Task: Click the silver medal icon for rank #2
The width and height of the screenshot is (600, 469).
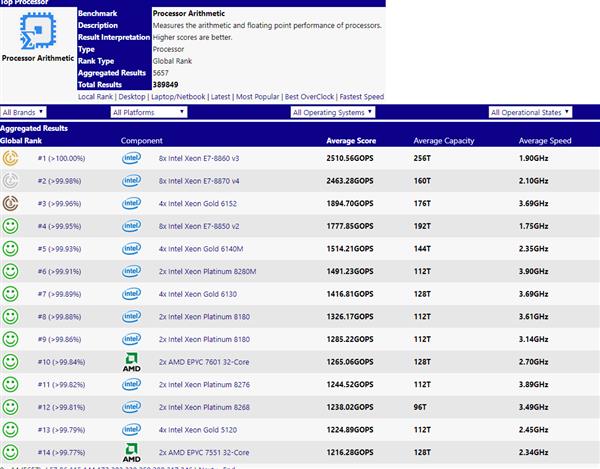Action: (12, 181)
